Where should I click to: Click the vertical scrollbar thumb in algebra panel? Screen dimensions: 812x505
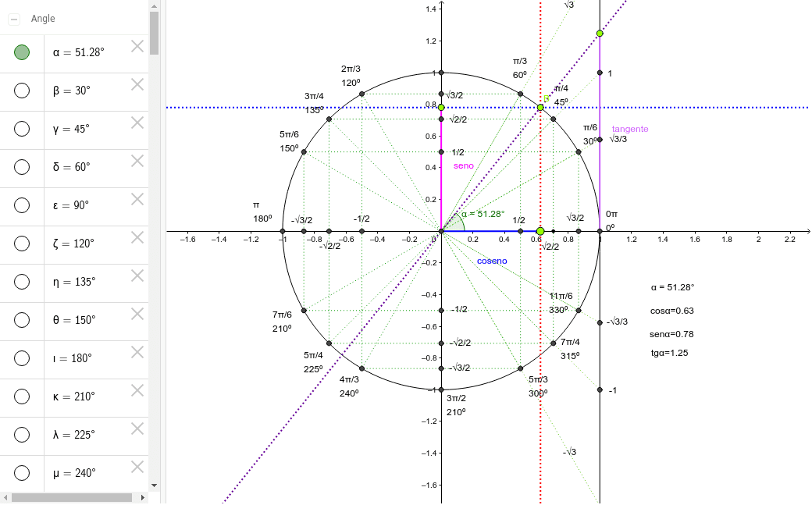point(154,33)
